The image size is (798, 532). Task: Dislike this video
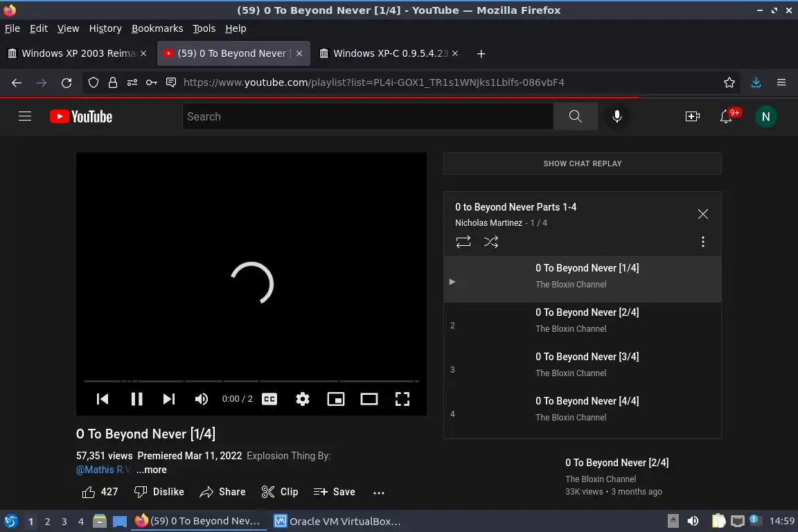(159, 492)
